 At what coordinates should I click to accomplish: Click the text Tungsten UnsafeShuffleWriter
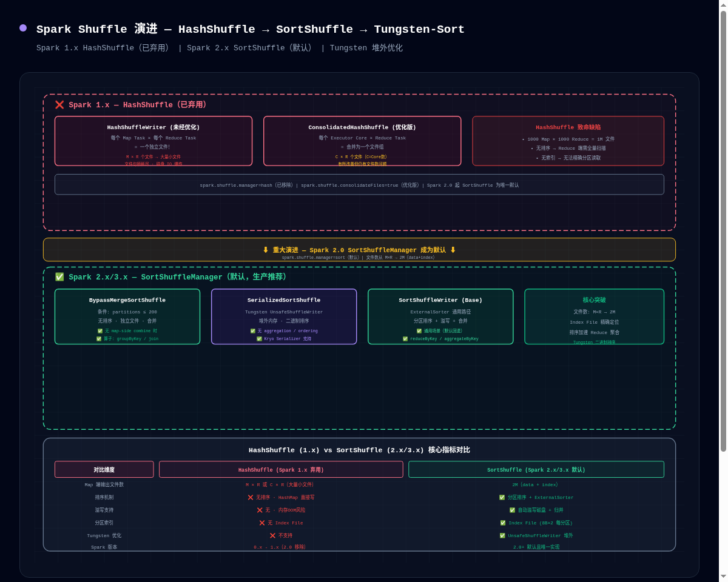click(x=284, y=312)
